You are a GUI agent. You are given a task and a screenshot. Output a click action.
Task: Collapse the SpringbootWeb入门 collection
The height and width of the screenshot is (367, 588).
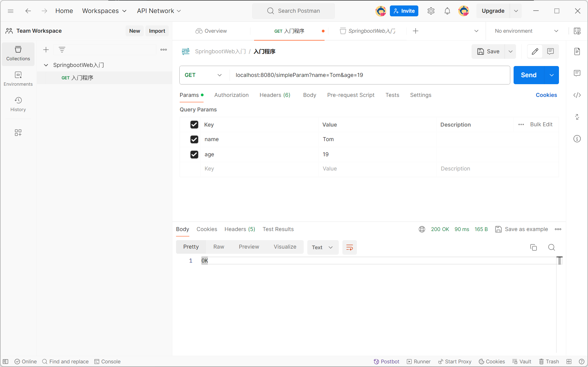(46, 65)
